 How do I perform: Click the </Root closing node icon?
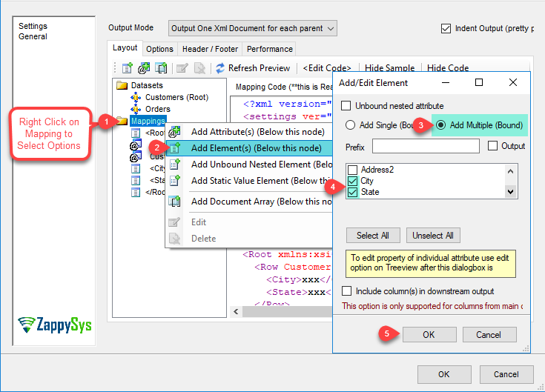pos(136,192)
